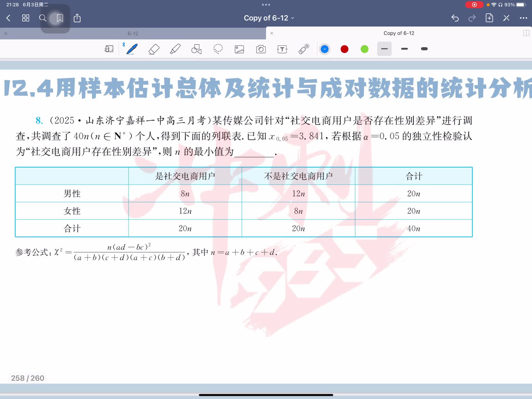Viewport: 532px width, 399px height.
Task: Switch to the 6-12 tab
Action: click(x=133, y=34)
